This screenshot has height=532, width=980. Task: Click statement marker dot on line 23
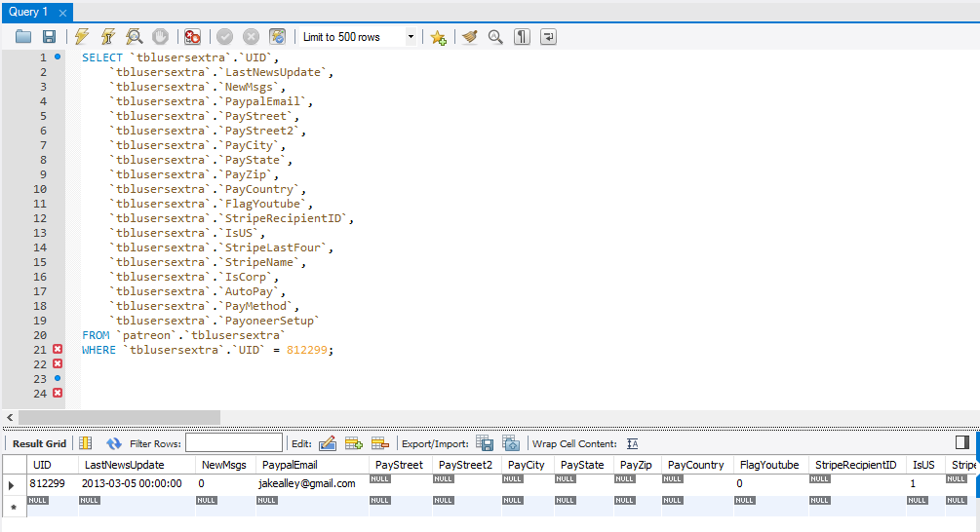[58, 378]
